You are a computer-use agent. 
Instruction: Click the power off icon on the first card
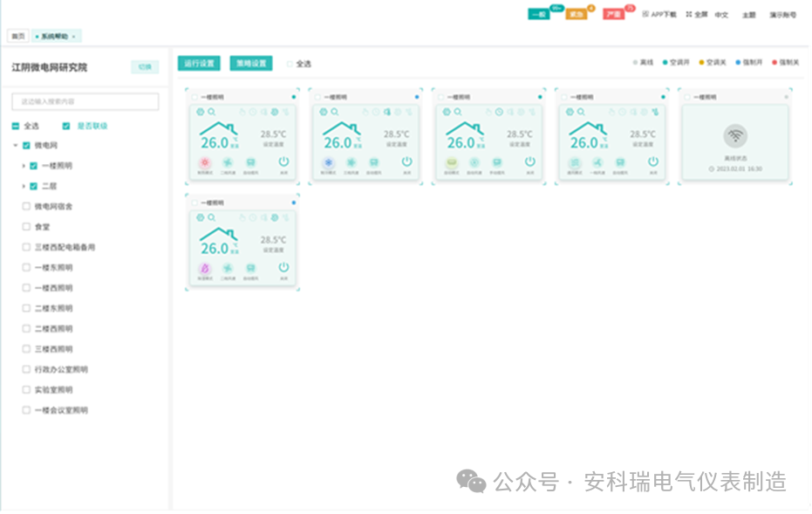283,161
